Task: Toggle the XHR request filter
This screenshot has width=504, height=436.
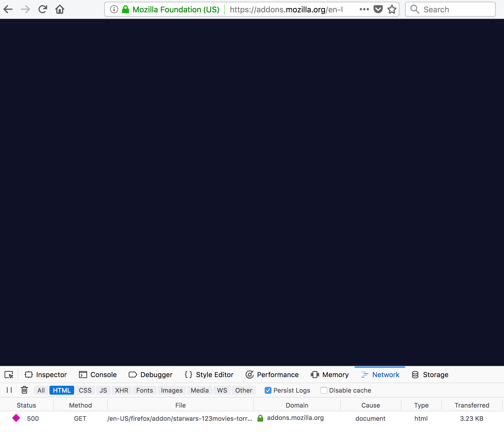Action: [x=121, y=390]
